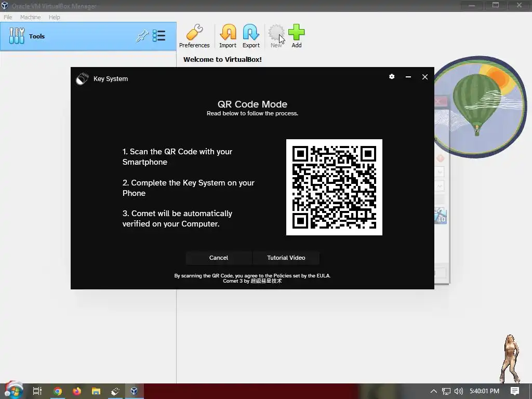
Task: Click the taskbar clock showing 5:40:01 PM
Action: (x=484, y=391)
